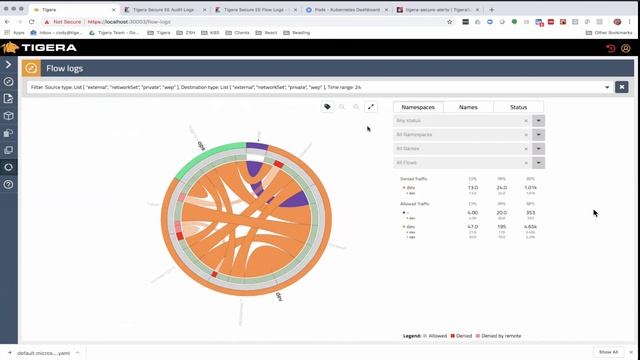640x360 pixels.
Task: Open Other Bookmarks folder
Action: click(x=609, y=33)
